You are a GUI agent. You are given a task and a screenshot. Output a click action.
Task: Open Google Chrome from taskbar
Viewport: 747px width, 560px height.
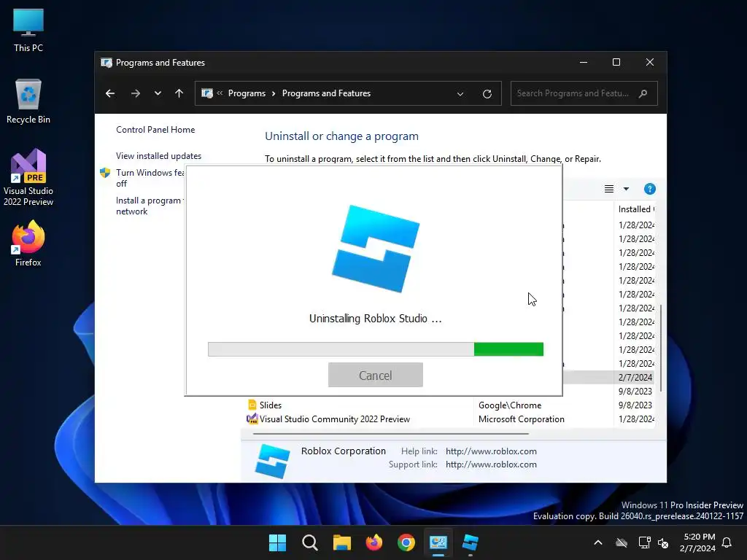click(x=406, y=542)
